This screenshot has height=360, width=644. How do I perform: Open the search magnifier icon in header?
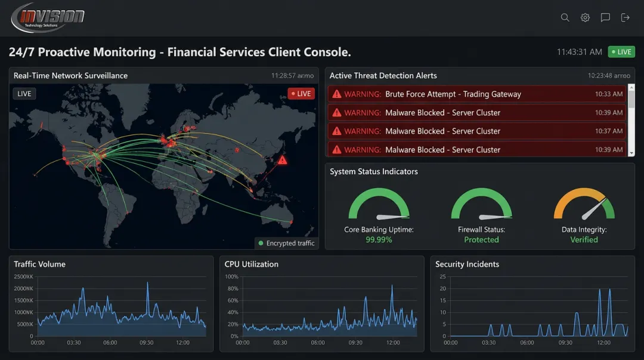tap(565, 17)
